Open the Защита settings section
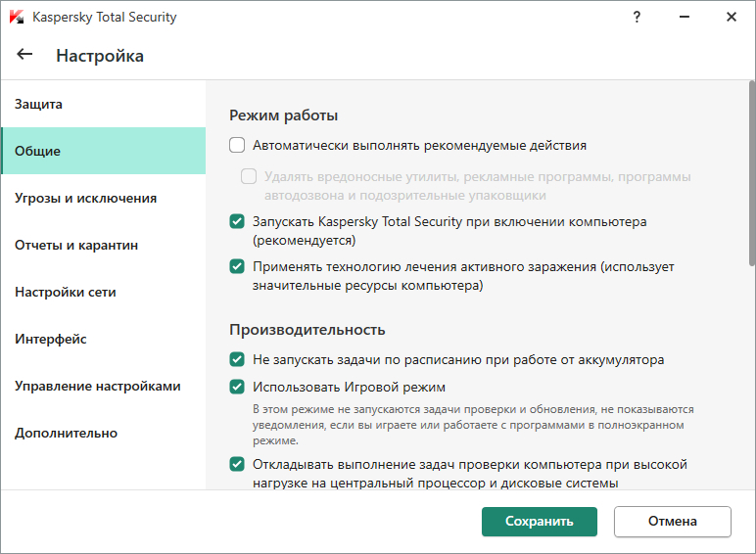 (x=39, y=104)
